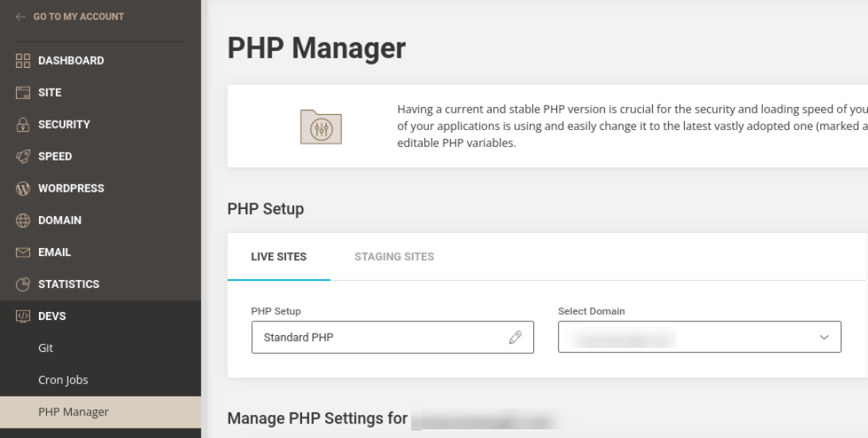
Task: Click the WordPress logo icon
Action: pos(23,188)
